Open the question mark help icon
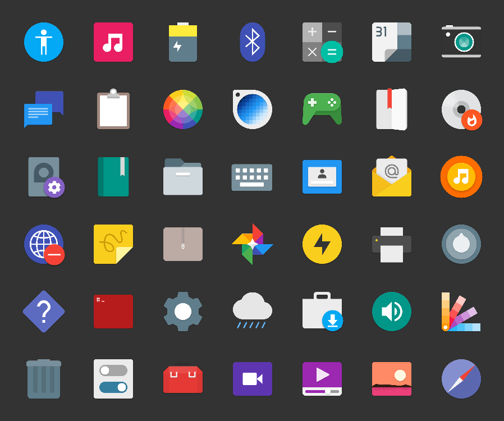The image size is (504, 421). coord(44,312)
